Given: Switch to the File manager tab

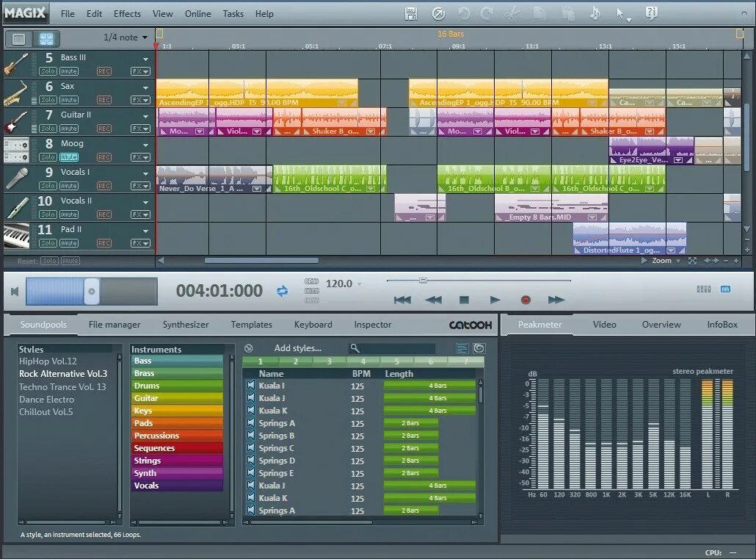Looking at the screenshot, I should pos(115,325).
